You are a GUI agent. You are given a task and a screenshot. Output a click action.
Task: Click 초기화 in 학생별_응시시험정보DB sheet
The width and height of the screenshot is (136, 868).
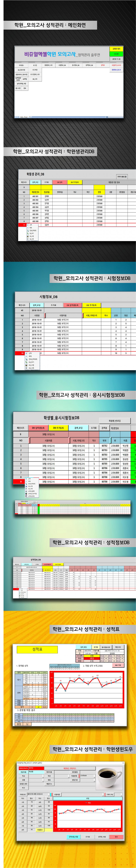pyautogui.click(x=94, y=428)
